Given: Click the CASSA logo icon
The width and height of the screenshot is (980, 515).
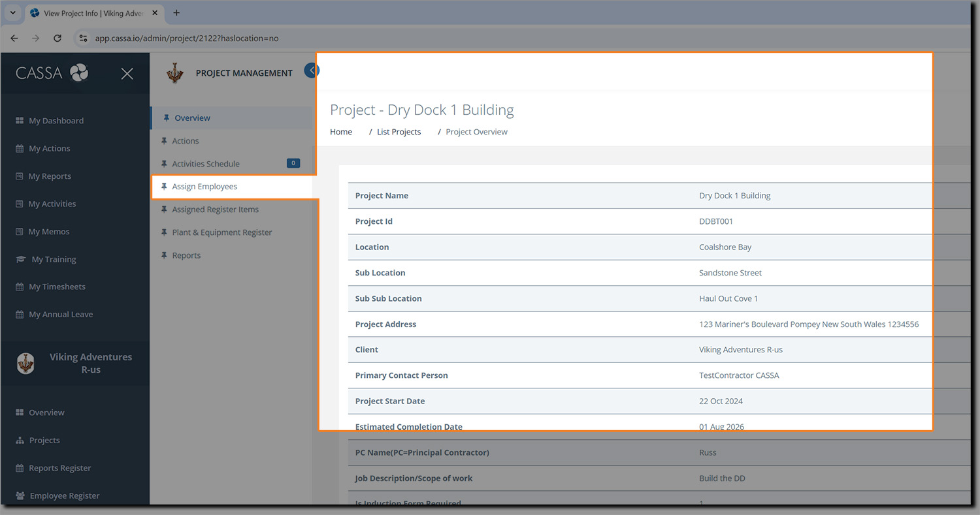Looking at the screenshot, I should click(79, 72).
